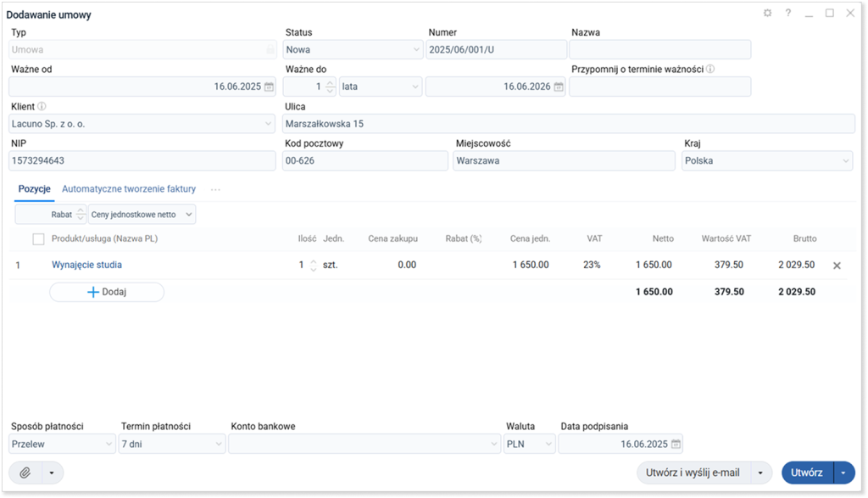
Task: Open Sposób płatności dropdown showing Przelew
Action: click(62, 445)
